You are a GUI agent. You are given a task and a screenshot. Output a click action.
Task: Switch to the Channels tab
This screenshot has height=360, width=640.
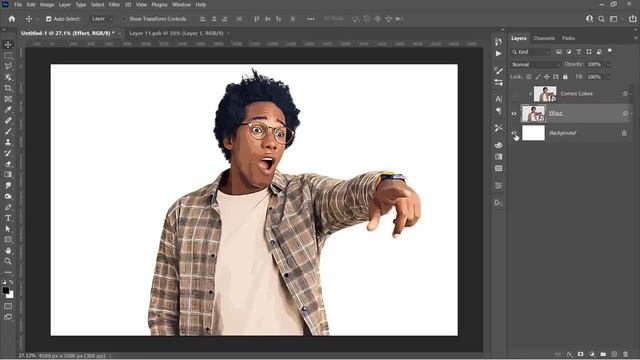[544, 38]
